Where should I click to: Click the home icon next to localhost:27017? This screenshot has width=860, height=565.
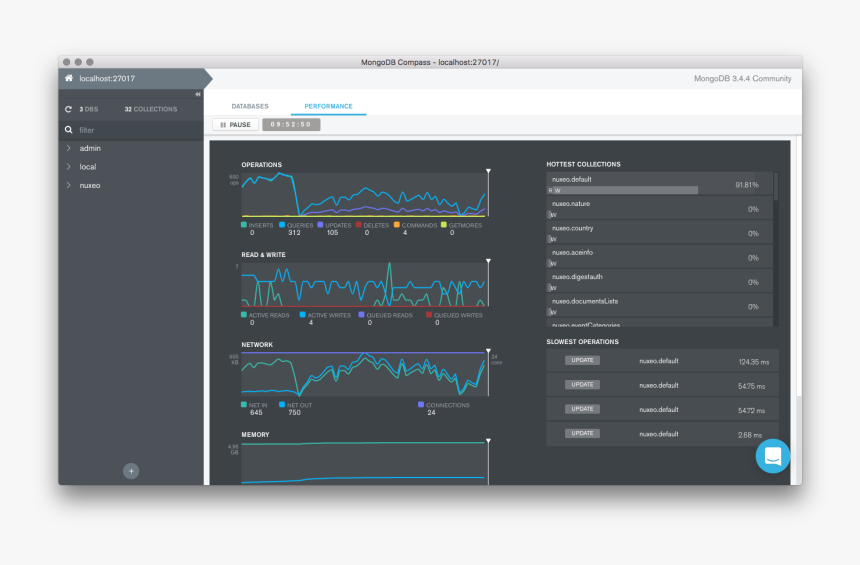click(x=69, y=78)
